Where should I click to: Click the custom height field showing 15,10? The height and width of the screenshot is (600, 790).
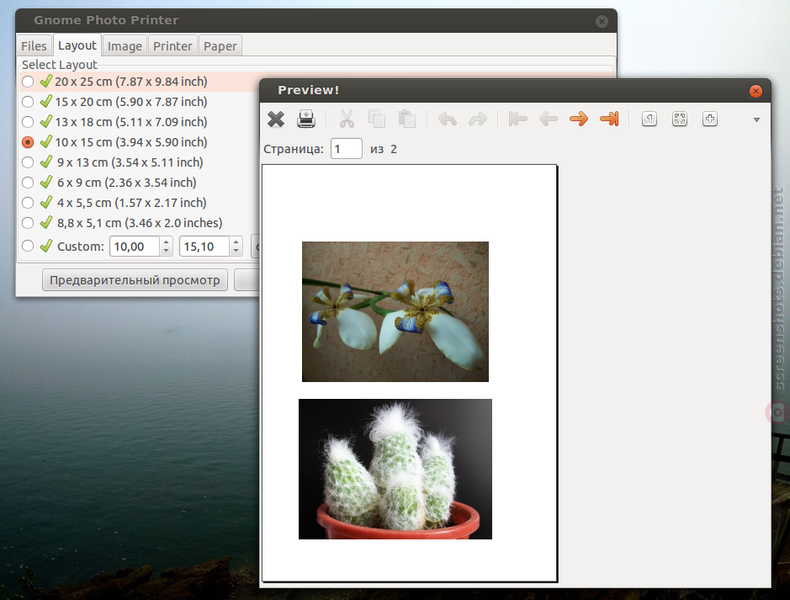[204, 246]
